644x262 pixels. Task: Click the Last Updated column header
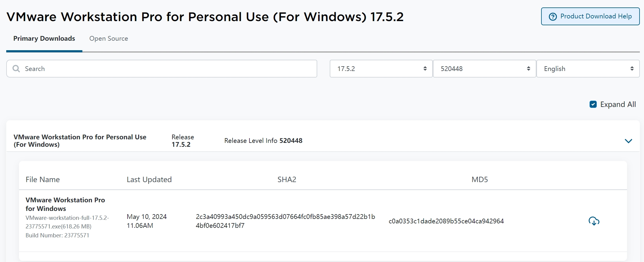point(149,179)
